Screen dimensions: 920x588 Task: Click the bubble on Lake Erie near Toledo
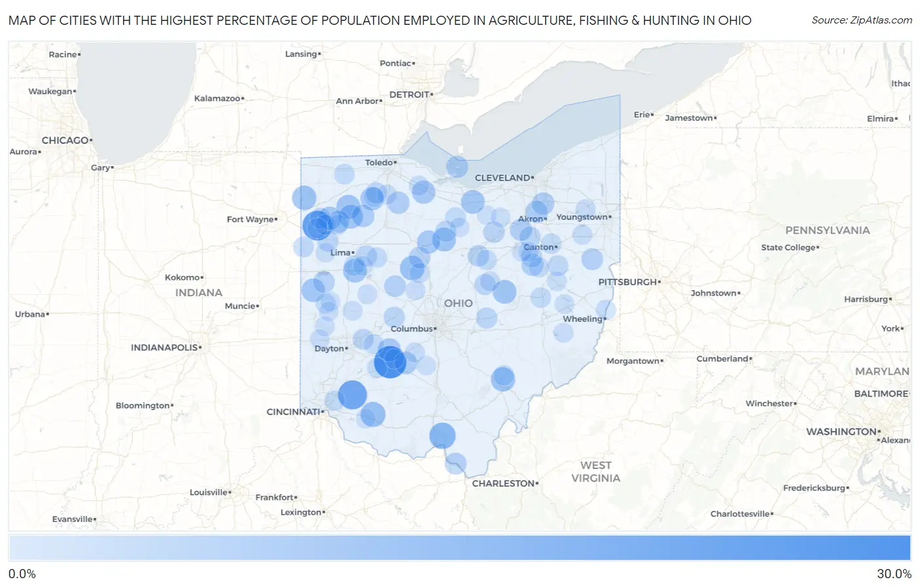457,167
